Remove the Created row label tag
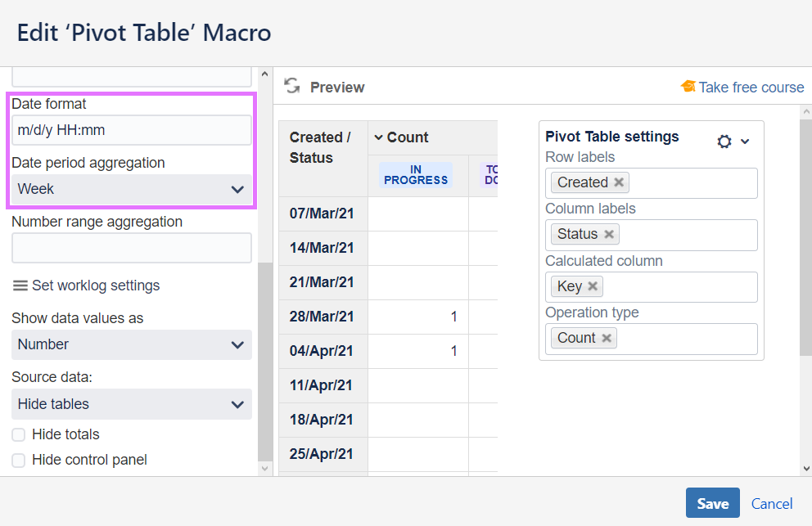Image resolution: width=812 pixels, height=526 pixels. (619, 182)
